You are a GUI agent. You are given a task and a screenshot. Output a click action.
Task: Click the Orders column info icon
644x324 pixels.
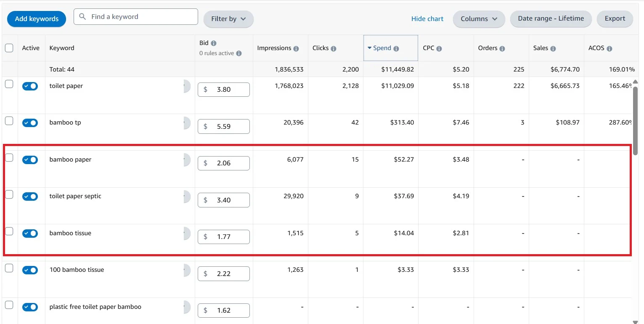pyautogui.click(x=502, y=48)
